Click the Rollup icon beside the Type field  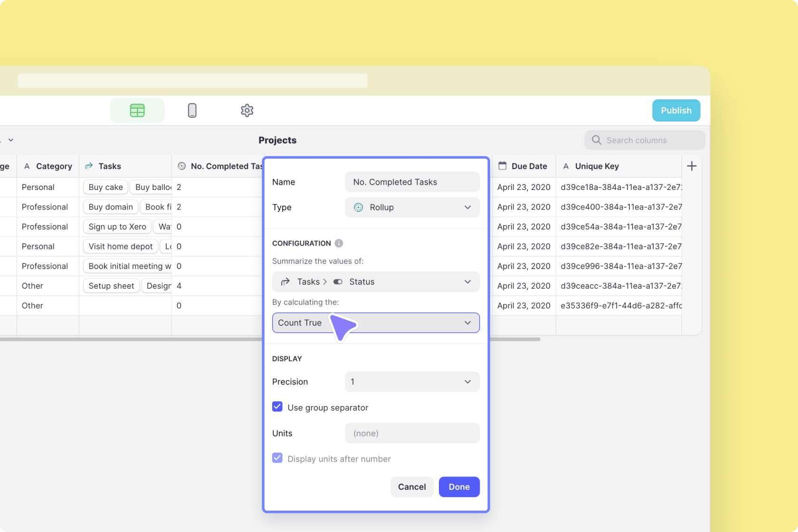(359, 208)
